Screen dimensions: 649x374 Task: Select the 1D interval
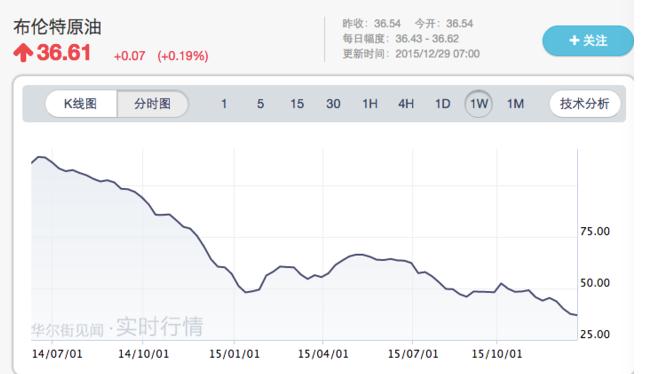pyautogui.click(x=442, y=103)
